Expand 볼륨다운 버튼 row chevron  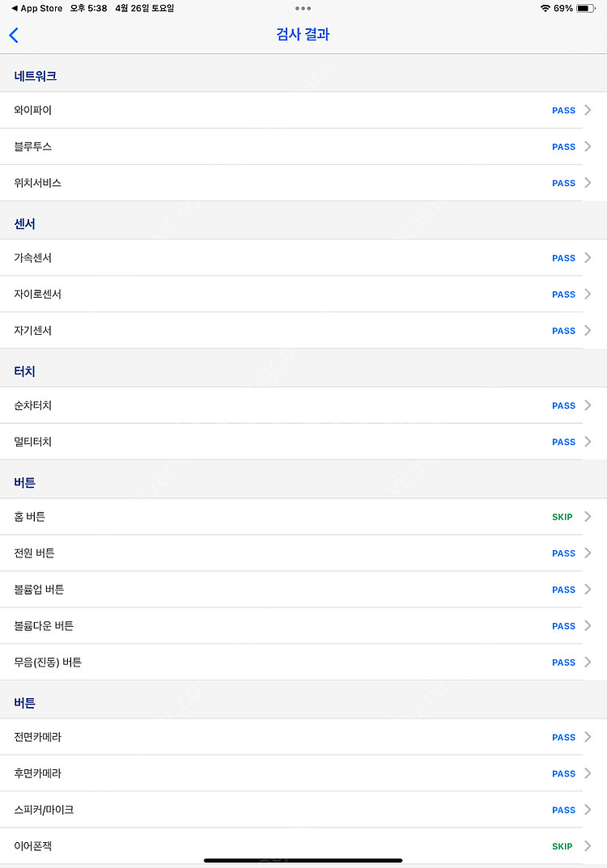pos(588,625)
